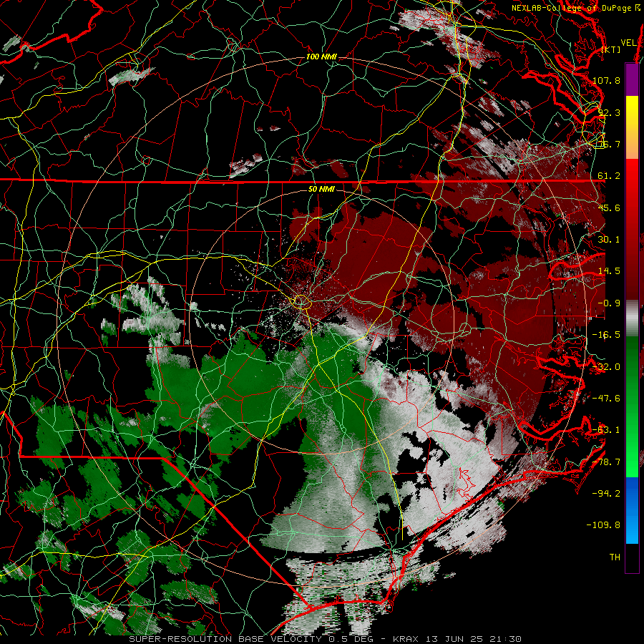Click the -109.8 value on the velocity scale
Screen dimensions: 644x644
point(603,525)
